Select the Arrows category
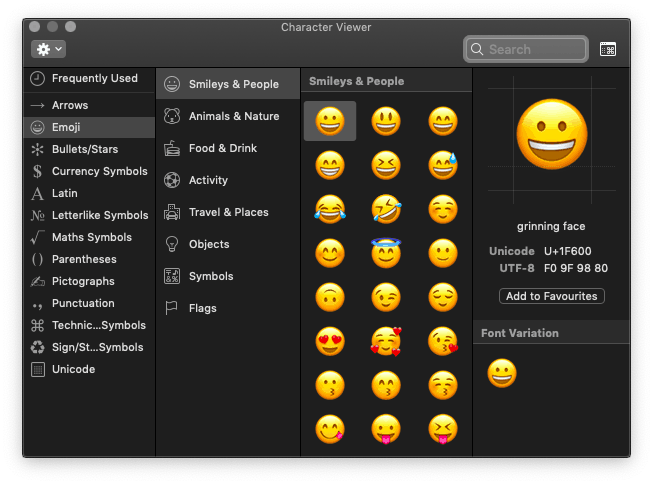Viewport: 653px width, 484px height. (x=89, y=105)
